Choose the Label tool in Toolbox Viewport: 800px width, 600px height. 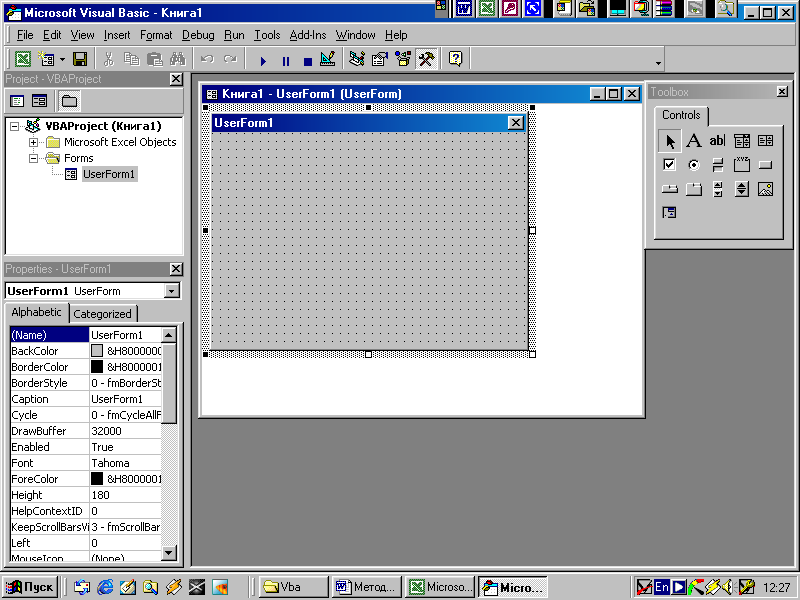coord(693,141)
